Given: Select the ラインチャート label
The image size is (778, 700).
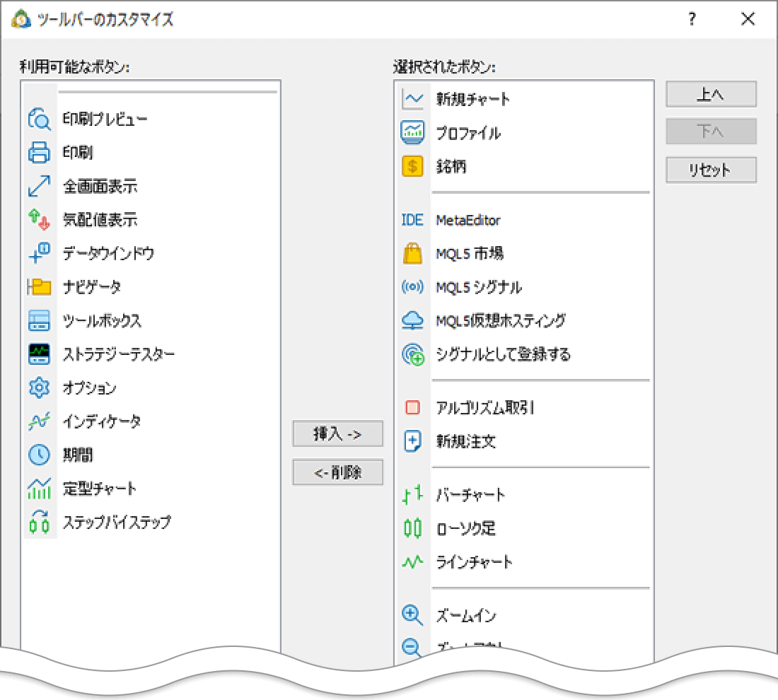Looking at the screenshot, I should tap(474, 561).
